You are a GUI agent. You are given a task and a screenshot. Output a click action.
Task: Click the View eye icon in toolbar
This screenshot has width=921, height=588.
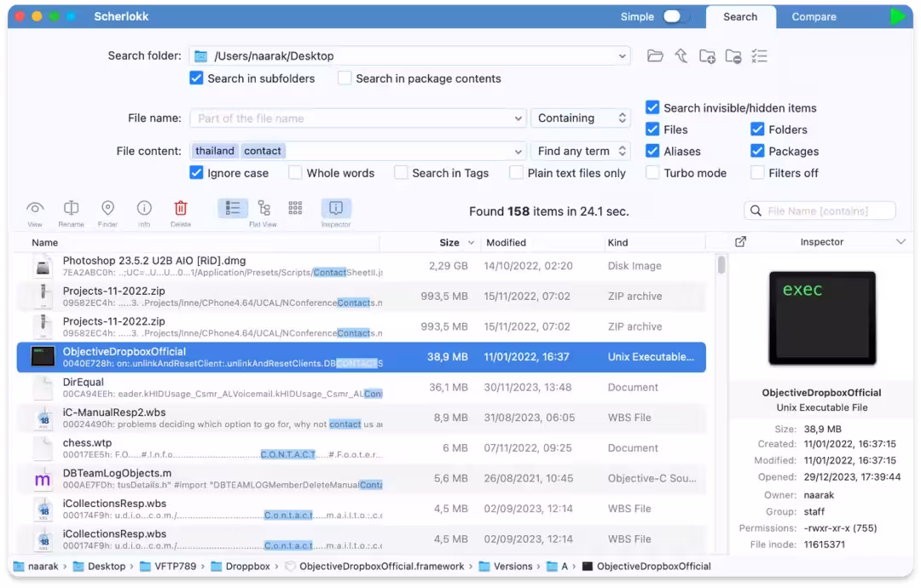[35, 208]
